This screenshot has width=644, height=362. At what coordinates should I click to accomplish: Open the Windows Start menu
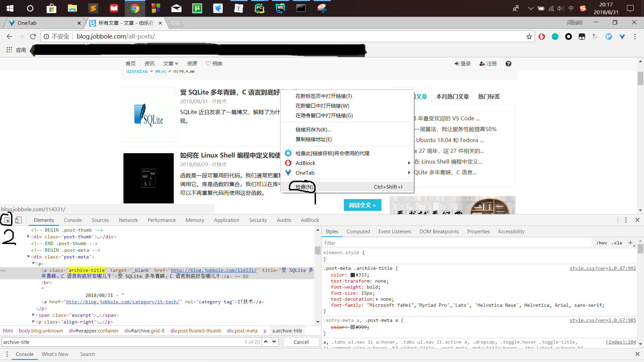click(10, 8)
